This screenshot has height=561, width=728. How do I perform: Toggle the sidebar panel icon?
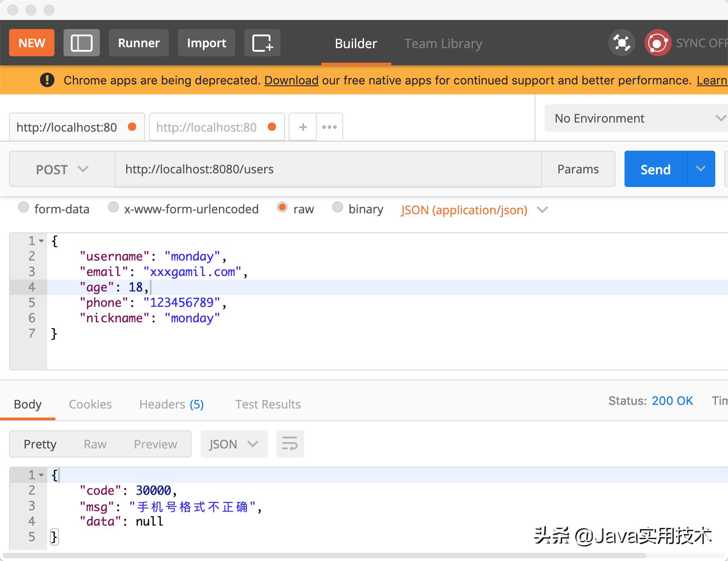(x=82, y=43)
